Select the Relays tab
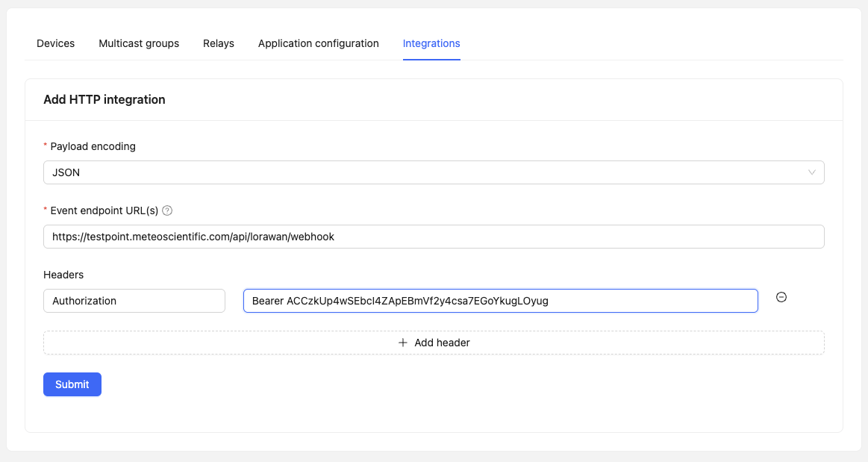Screen dimensions: 868x462 pyautogui.click(x=218, y=43)
